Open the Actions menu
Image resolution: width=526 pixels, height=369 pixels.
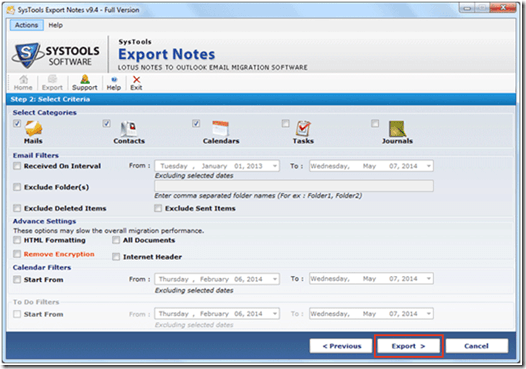click(27, 25)
